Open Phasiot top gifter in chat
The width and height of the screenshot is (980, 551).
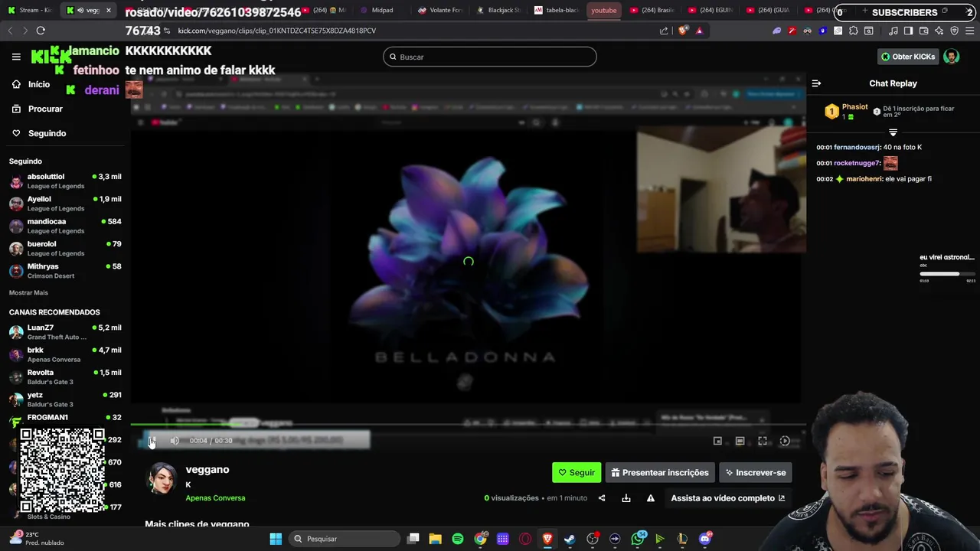[847, 112]
